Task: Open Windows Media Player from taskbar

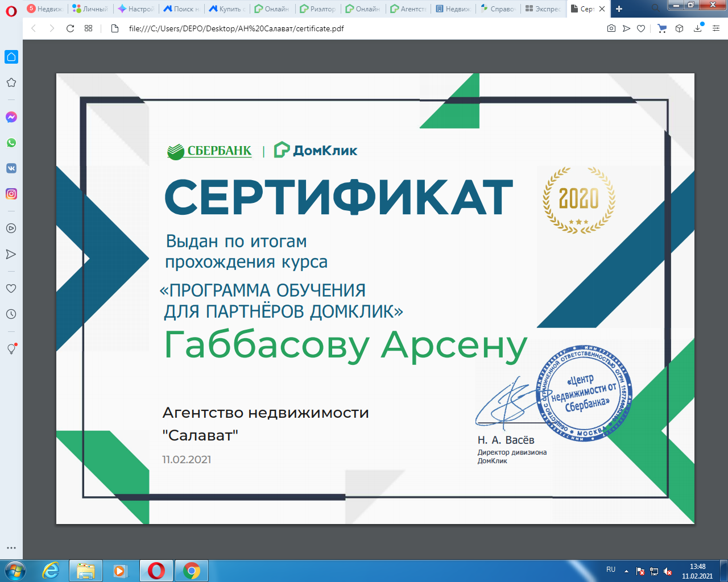Action: tap(120, 571)
